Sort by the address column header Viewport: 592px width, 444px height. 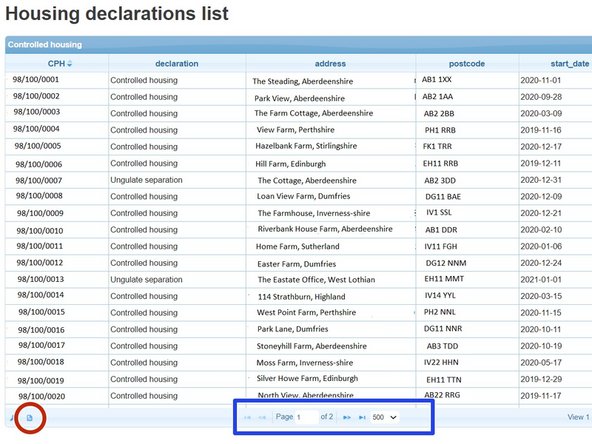coord(330,63)
